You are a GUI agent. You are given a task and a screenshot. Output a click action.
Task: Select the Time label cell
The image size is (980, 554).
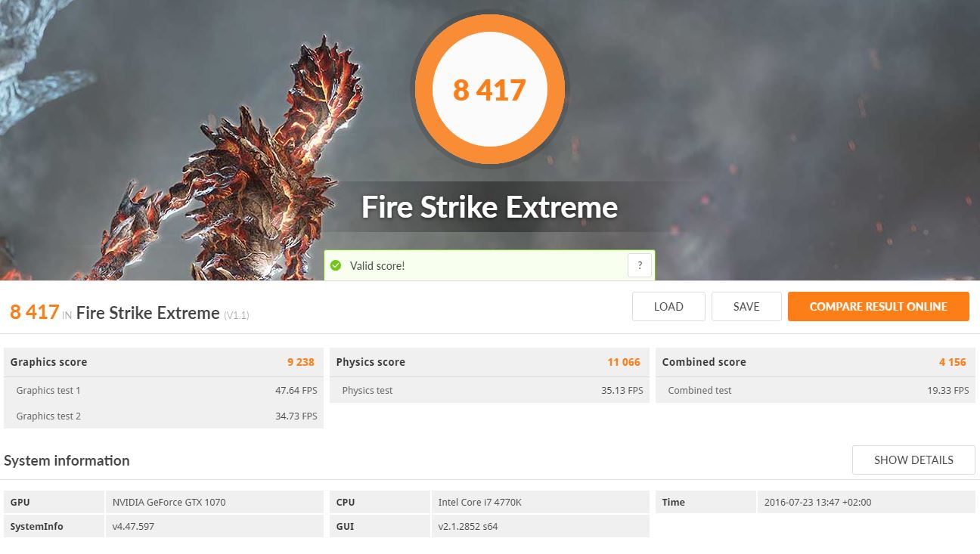tap(706, 502)
